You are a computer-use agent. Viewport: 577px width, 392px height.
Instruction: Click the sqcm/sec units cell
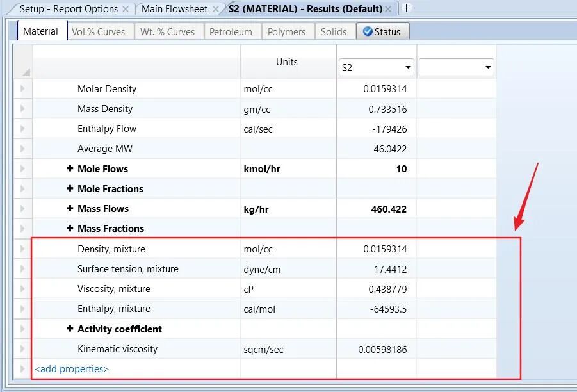(x=288, y=349)
